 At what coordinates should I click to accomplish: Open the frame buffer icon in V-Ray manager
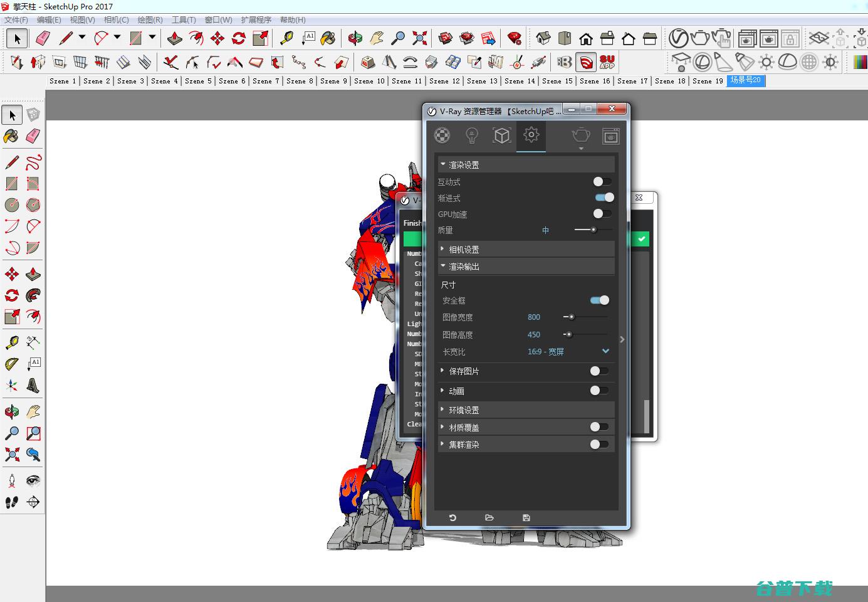click(610, 135)
